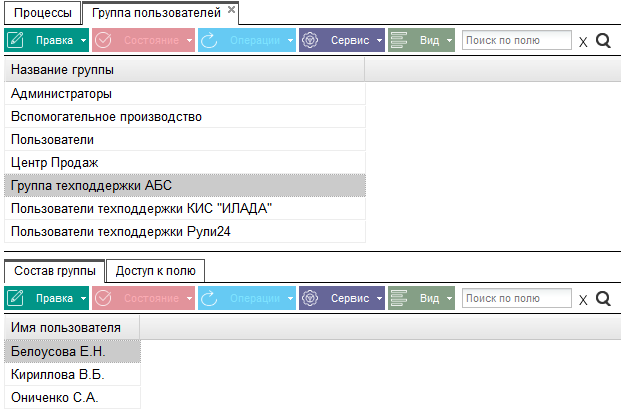This screenshot has height=409, width=621.
Task: Click the Сервис gear icon in the top toolbar
Action: click(310, 40)
